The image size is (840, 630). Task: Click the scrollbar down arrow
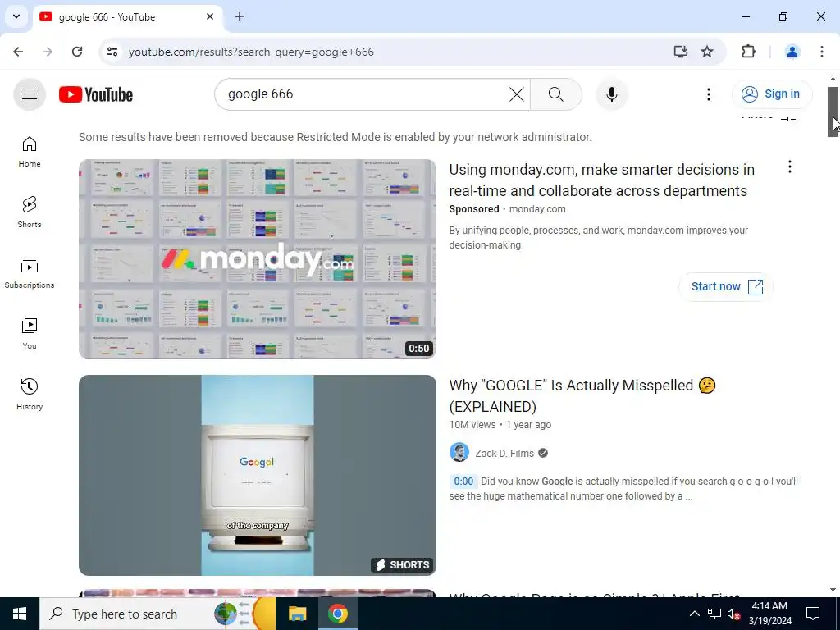(833, 590)
